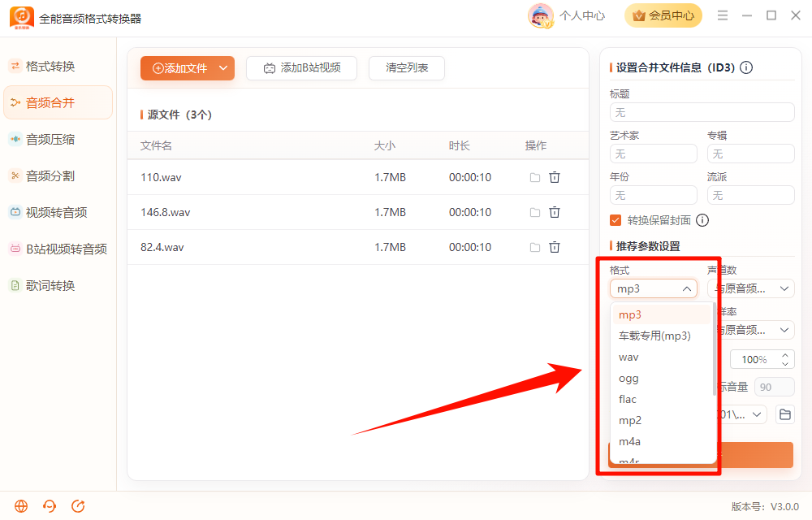Delete 110.wav from the list

[555, 177]
